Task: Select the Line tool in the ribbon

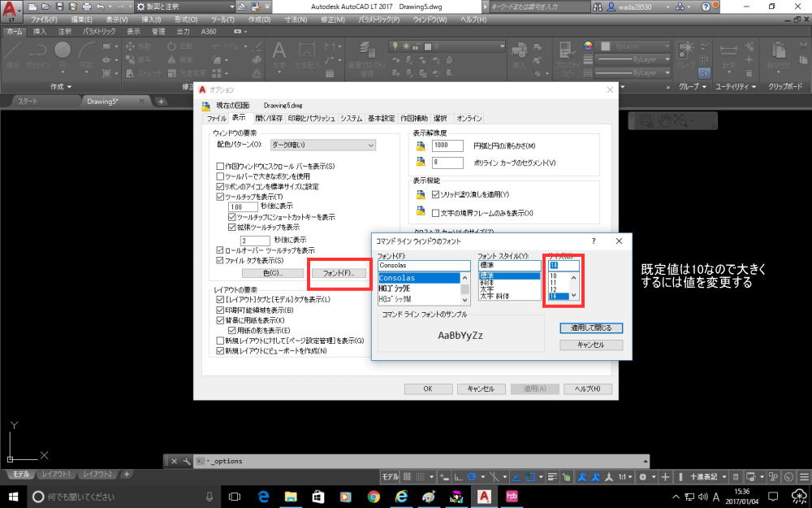Action: (13, 50)
